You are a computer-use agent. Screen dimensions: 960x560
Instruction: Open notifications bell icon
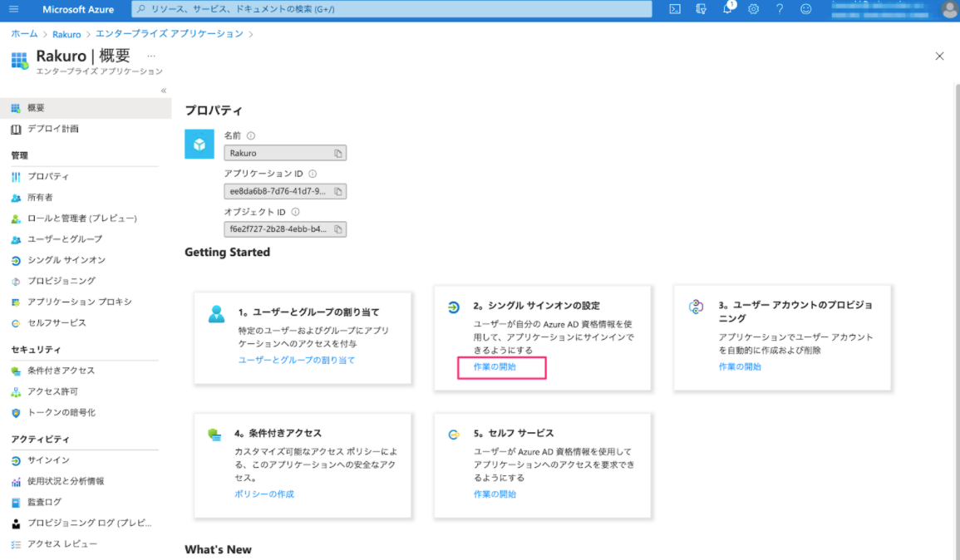coord(727,9)
